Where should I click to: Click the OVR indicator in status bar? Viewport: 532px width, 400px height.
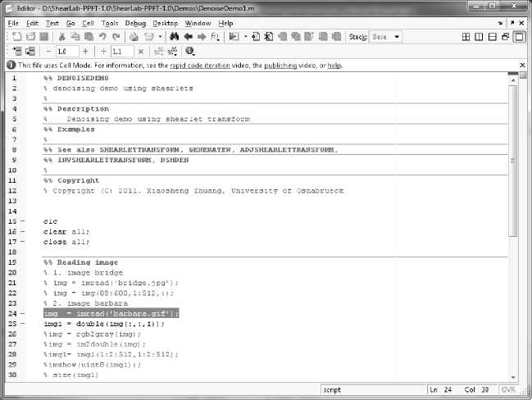point(508,390)
